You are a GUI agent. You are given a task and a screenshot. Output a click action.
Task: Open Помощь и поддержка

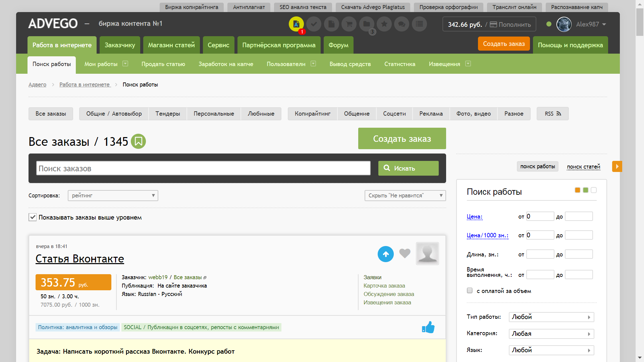[570, 45]
